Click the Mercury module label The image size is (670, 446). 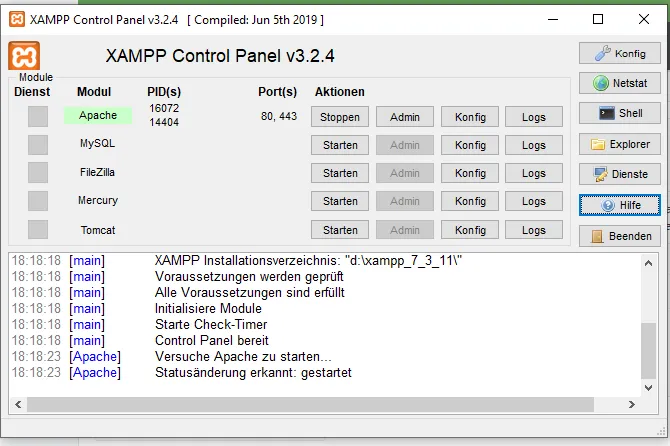[x=98, y=200]
